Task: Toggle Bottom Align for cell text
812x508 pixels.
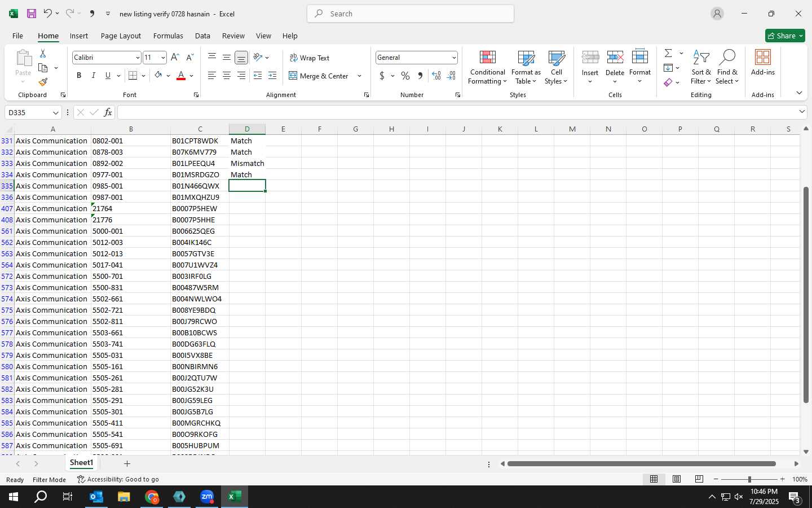Action: click(241, 58)
